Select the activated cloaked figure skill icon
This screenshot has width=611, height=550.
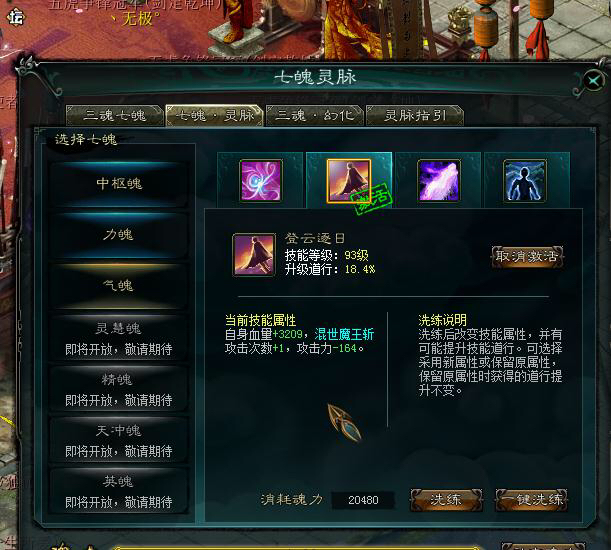coord(349,181)
